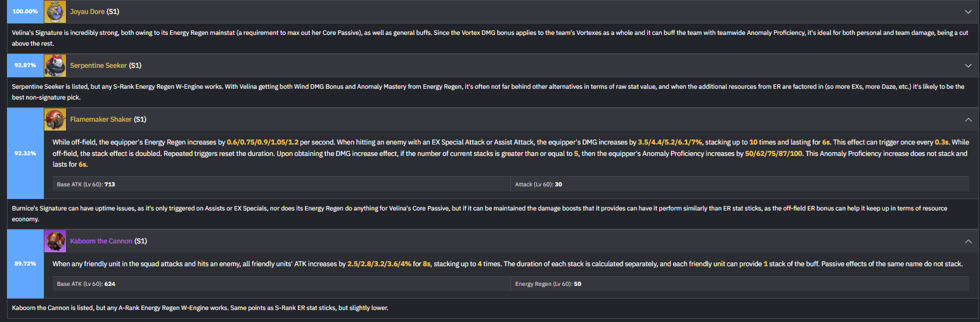Click the Kaboom the Cannon W-Engine icon
This screenshot has width=980, height=322.
pos(55,241)
